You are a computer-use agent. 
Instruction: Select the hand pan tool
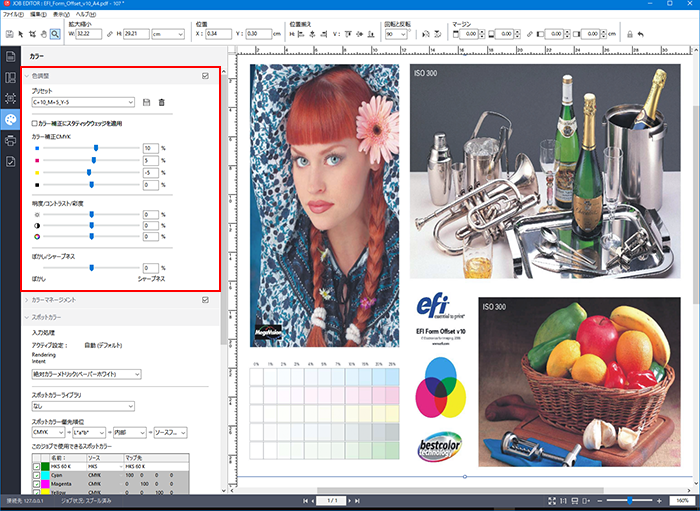click(44, 34)
